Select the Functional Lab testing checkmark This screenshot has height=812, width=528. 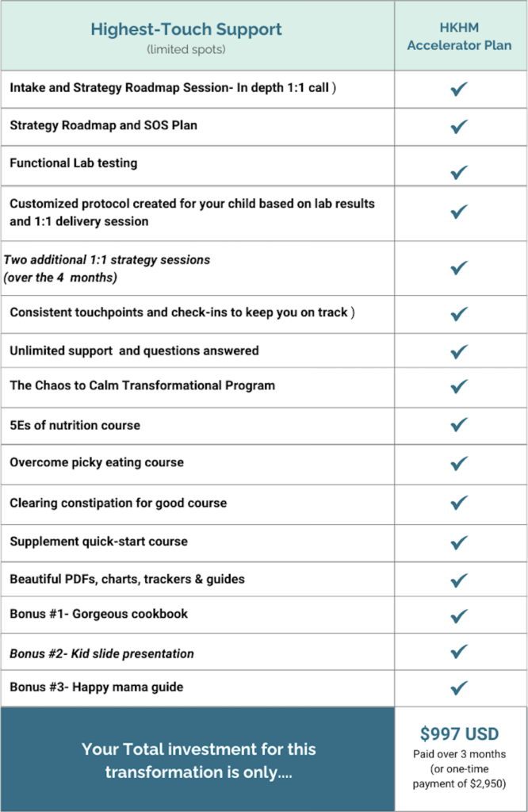click(459, 172)
